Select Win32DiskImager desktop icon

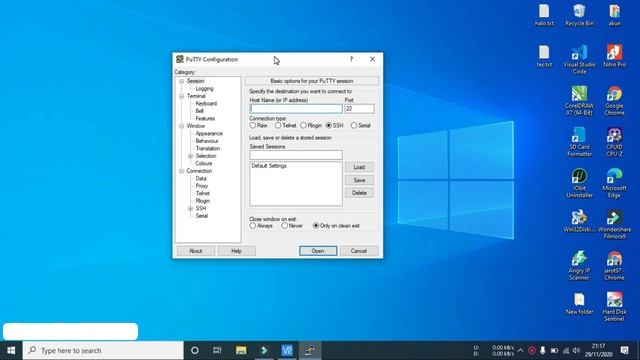pyautogui.click(x=579, y=221)
